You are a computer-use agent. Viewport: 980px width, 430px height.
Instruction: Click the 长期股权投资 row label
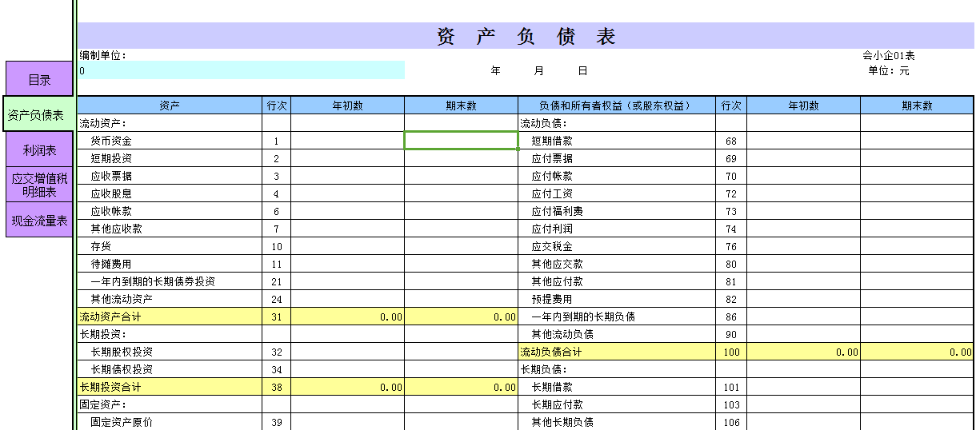pyautogui.click(x=122, y=352)
